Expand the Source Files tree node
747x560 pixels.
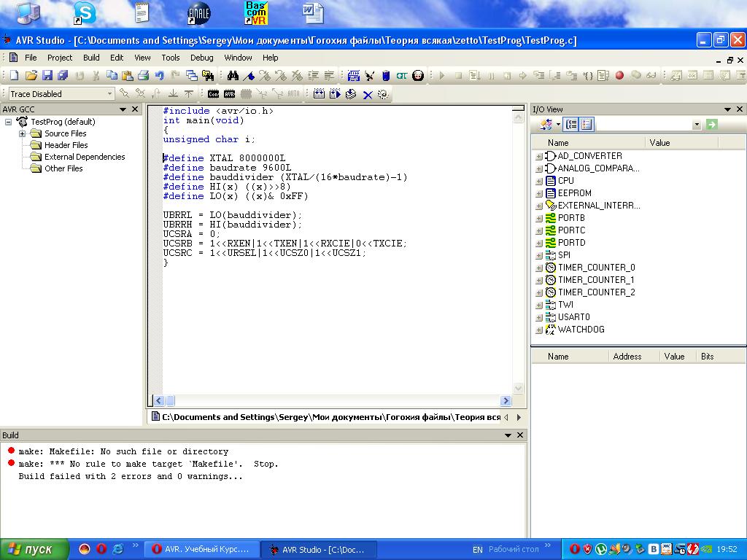tap(22, 133)
